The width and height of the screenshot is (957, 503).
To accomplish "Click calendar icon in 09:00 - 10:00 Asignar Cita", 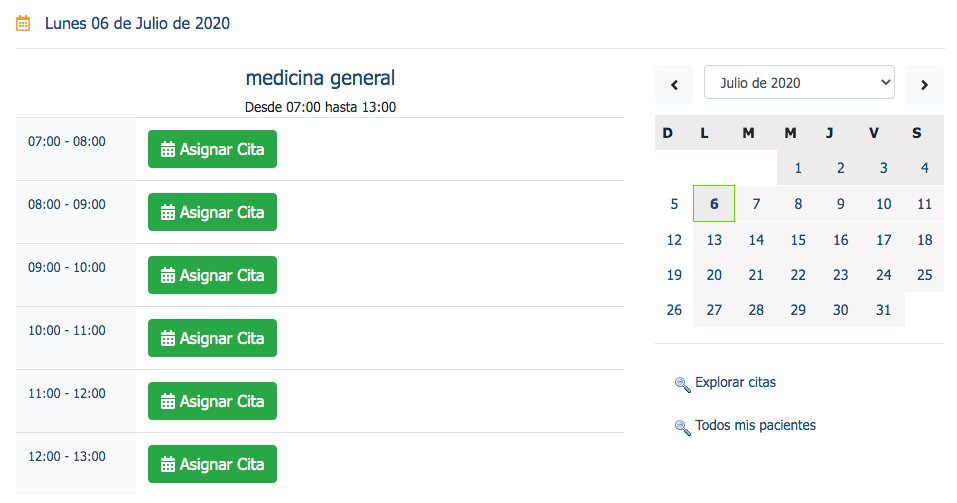I will click(167, 275).
